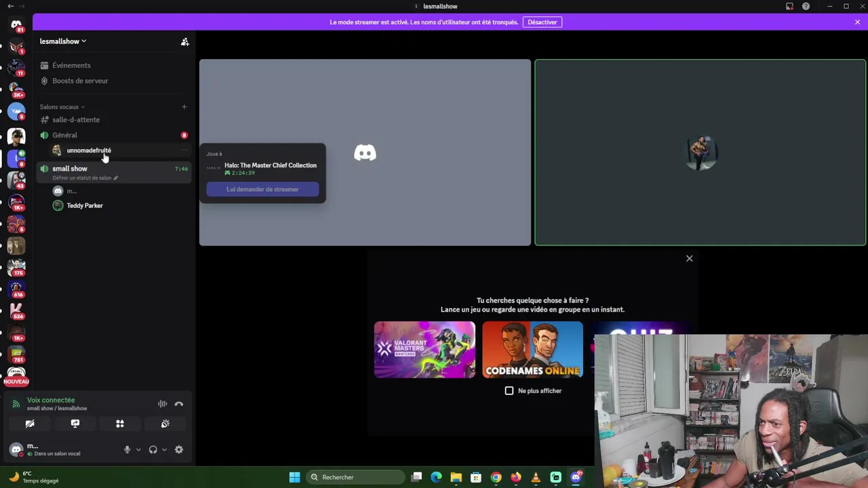Viewport: 868px width, 488px height.
Task: Go back with the title bar arrow
Action: coord(10,6)
